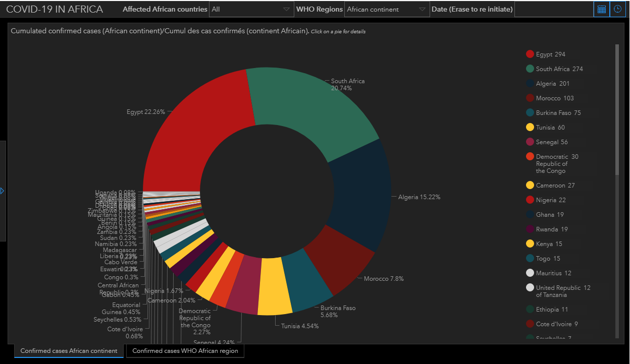Screen dimensions: 630x364
Task: Click the 'Egypt 22.26%' chart label
Action: tap(146, 112)
